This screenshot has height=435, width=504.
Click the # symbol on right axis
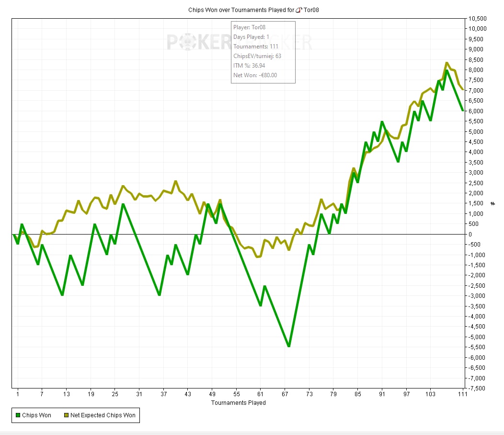pos(493,204)
